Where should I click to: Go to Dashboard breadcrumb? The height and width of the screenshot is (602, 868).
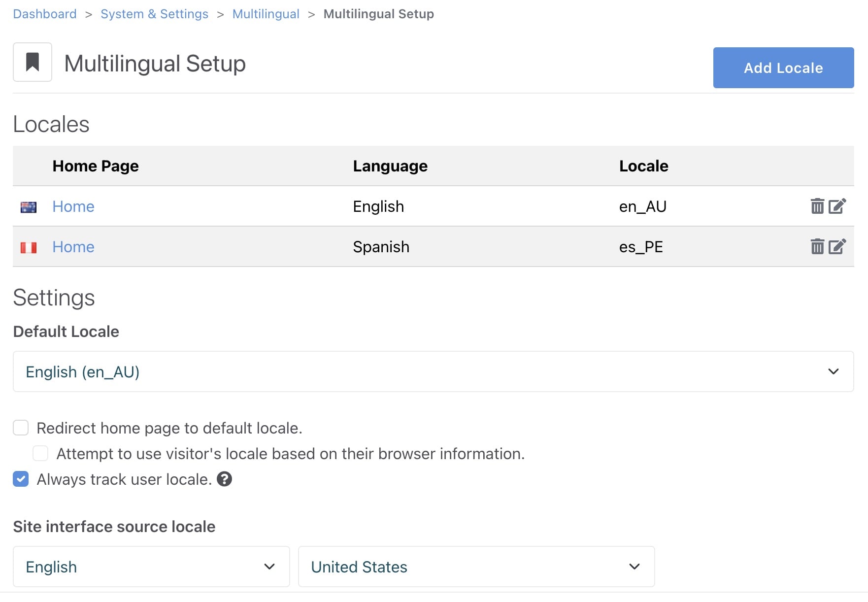[45, 14]
